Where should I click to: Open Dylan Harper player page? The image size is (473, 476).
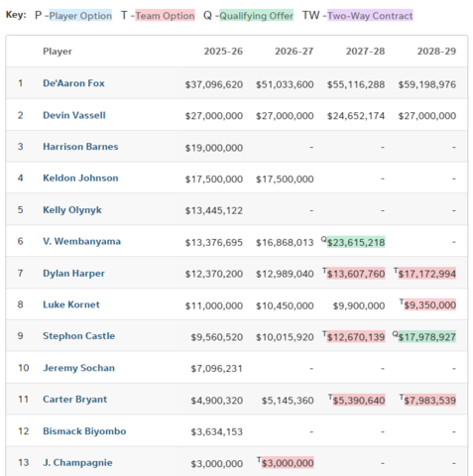[x=73, y=274]
